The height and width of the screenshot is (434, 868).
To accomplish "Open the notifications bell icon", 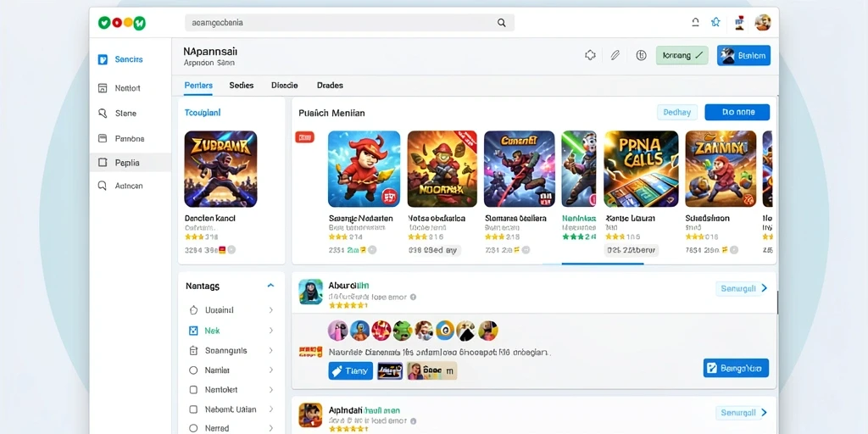I will [x=695, y=22].
